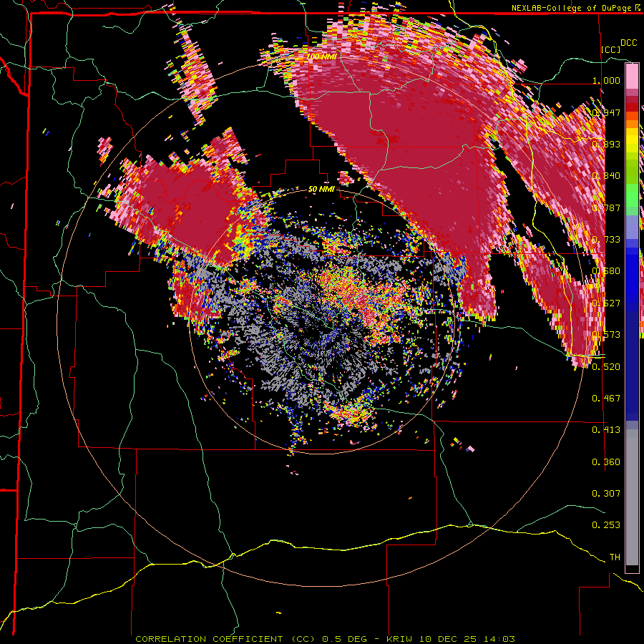Click the 50 NMI range ring label
This screenshot has width=644, height=644.
pos(321,189)
